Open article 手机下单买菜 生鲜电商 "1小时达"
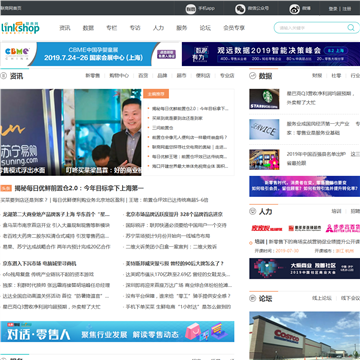 click(x=178, y=307)
